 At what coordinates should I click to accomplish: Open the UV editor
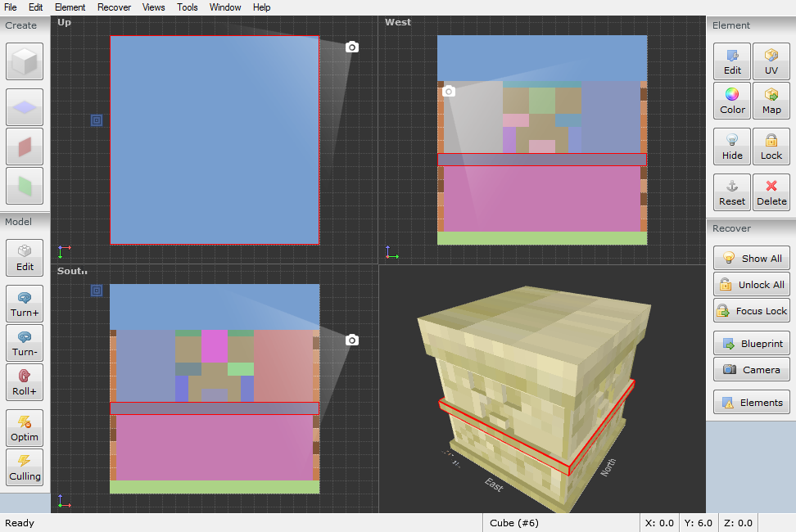click(771, 62)
